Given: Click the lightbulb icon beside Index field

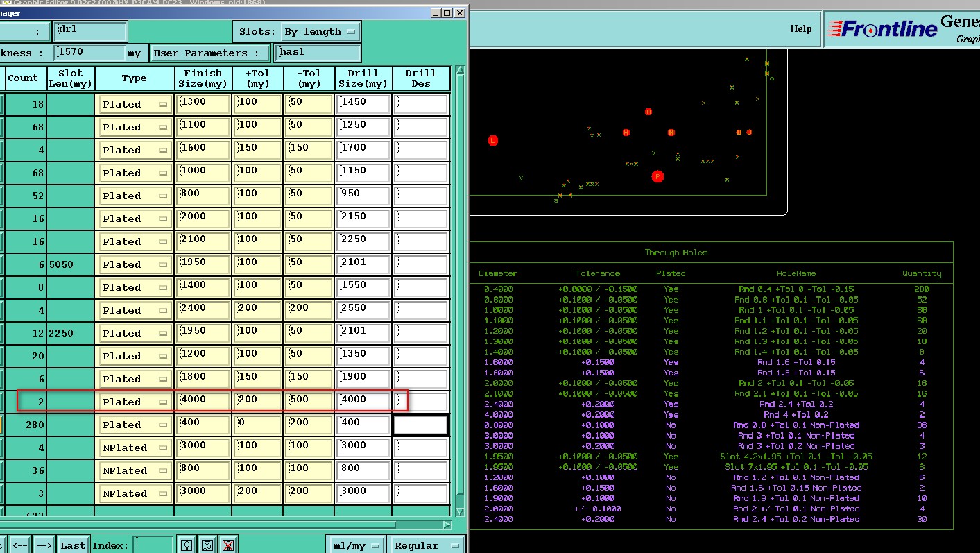Looking at the screenshot, I should pos(187,545).
